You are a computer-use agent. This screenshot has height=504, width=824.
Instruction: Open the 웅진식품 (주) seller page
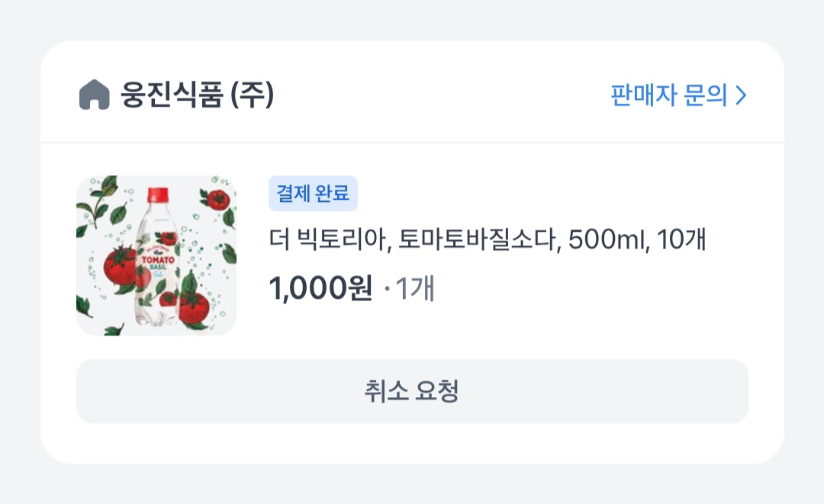197,95
